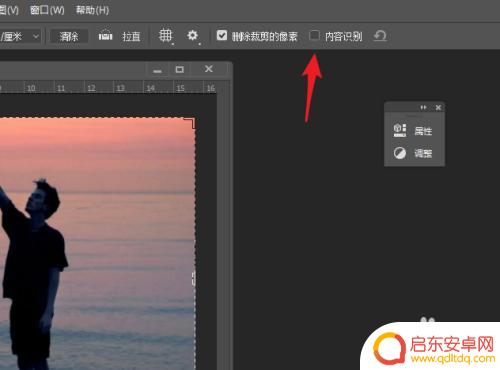Toggle the 删除裁剪的像素 checkbox
This screenshot has height=370, width=500.
[x=222, y=35]
